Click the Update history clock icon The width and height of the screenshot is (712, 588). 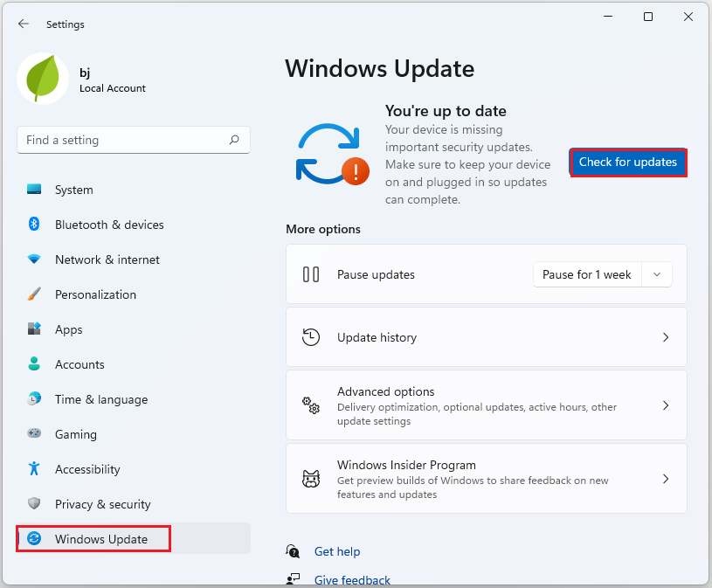311,337
